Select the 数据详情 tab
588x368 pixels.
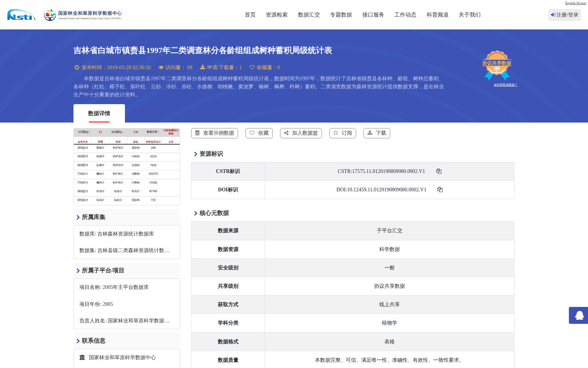pyautogui.click(x=99, y=113)
